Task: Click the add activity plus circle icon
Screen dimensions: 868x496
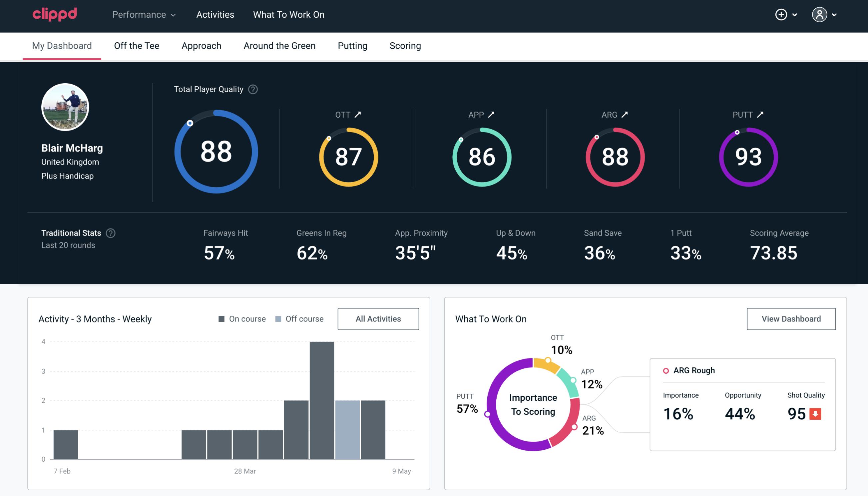Action: pyautogui.click(x=782, y=15)
